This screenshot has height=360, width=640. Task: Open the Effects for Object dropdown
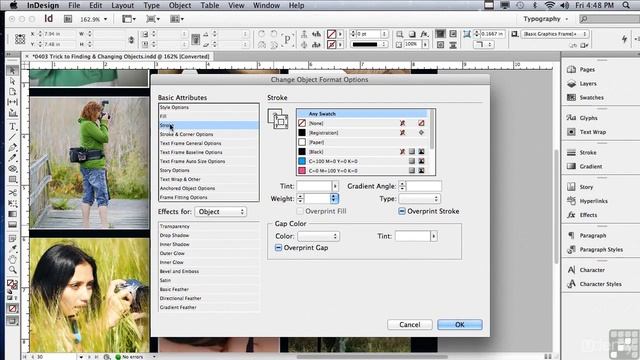(x=220, y=212)
